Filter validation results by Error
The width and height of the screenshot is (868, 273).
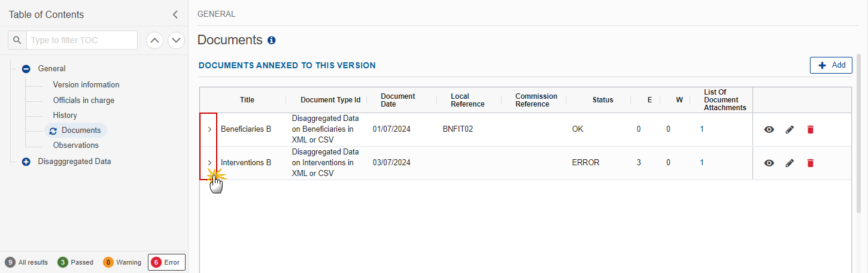click(167, 262)
